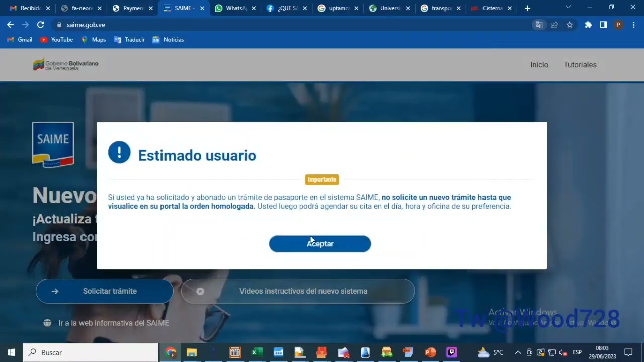The height and width of the screenshot is (362, 644).
Task: Open the tab search chevron
Action: click(x=568, y=8)
